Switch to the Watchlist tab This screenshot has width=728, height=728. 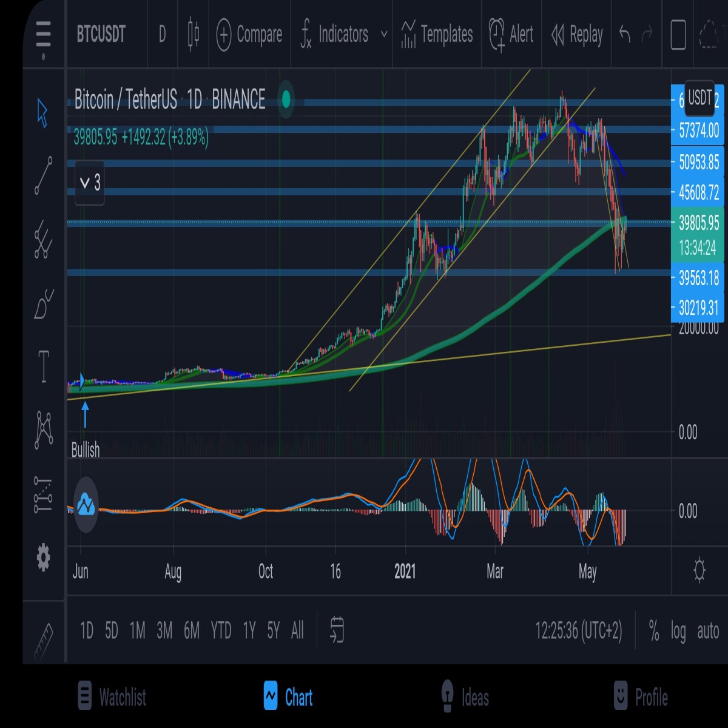[x=112, y=696]
